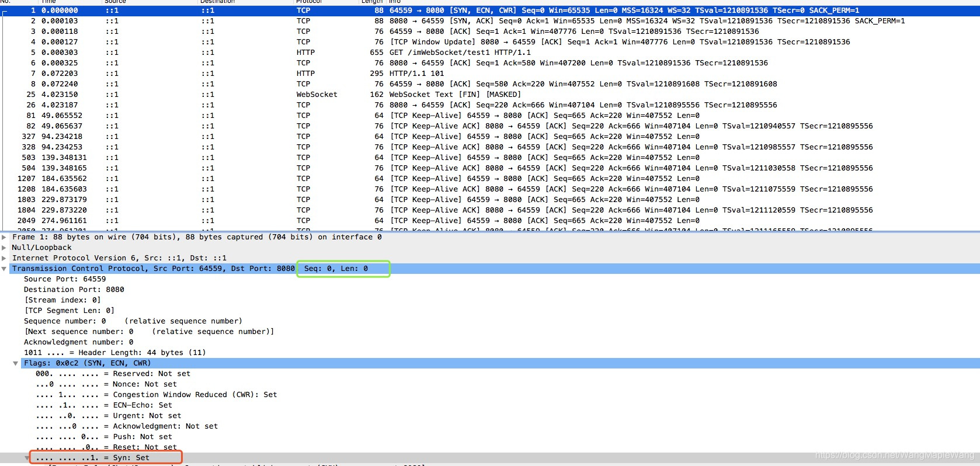980x466 pixels.
Task: Select packet 503 at time 139.348131
Action: click(490, 158)
